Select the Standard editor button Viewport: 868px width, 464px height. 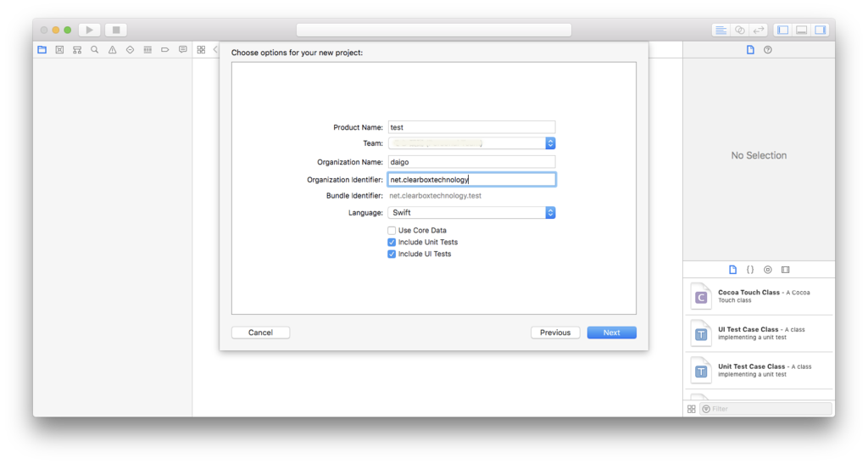tap(721, 30)
